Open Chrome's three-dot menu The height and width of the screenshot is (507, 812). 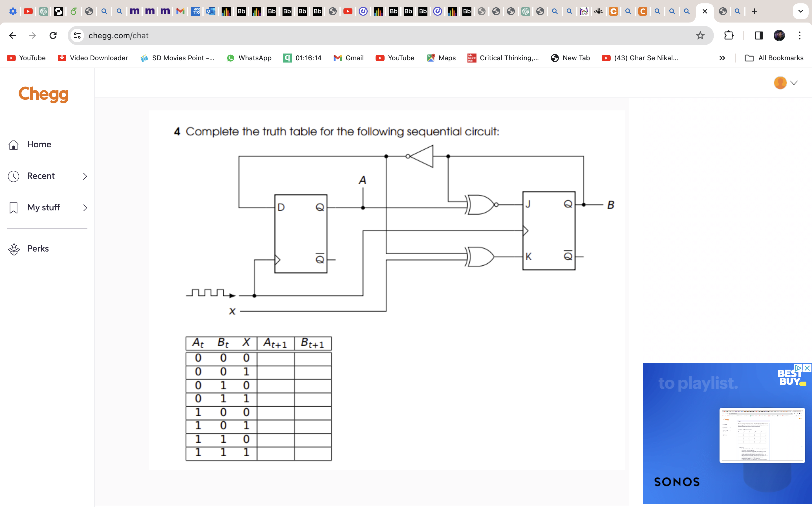tap(800, 35)
